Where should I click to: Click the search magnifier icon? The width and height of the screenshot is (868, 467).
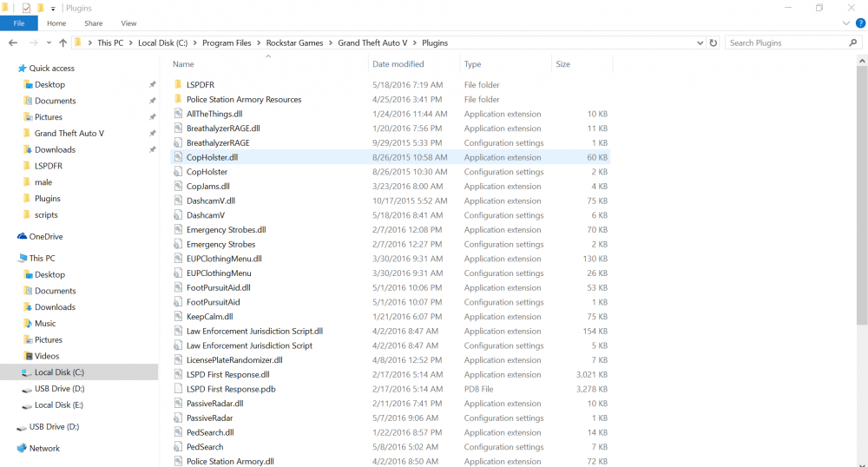[x=853, y=43]
